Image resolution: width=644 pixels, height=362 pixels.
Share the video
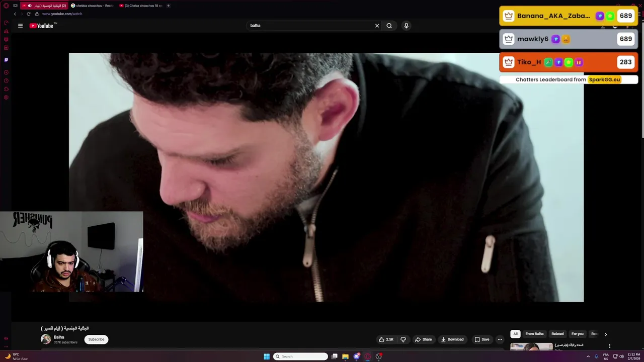coord(423,339)
